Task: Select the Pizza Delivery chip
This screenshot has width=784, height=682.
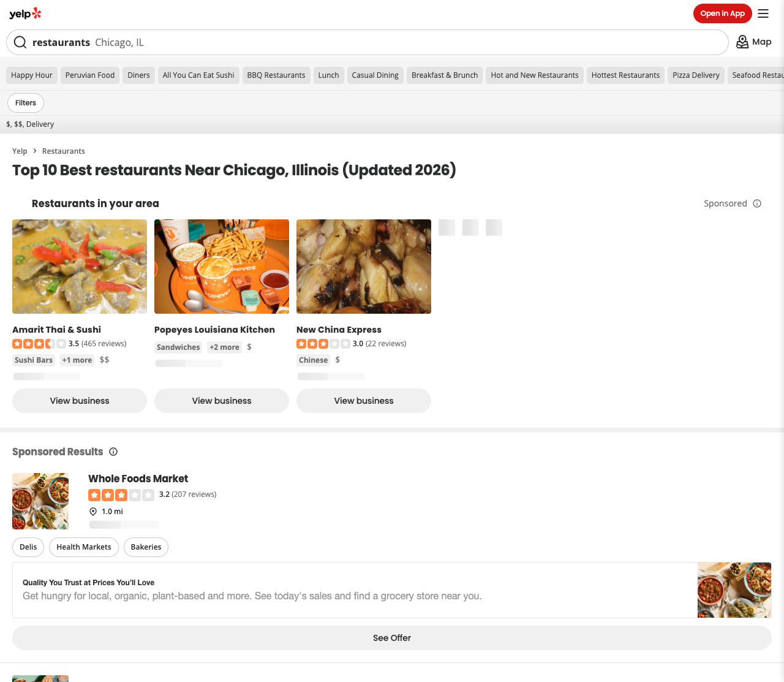Action: pos(696,75)
